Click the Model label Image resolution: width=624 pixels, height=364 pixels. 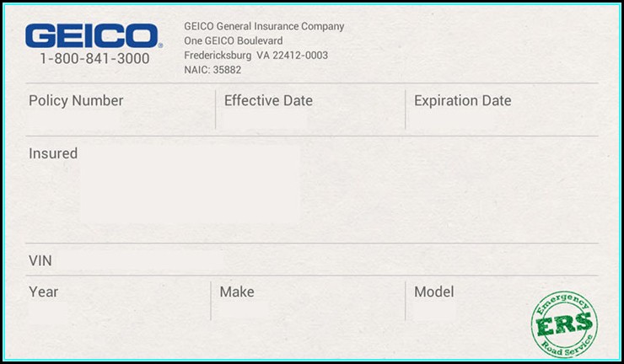click(x=434, y=292)
